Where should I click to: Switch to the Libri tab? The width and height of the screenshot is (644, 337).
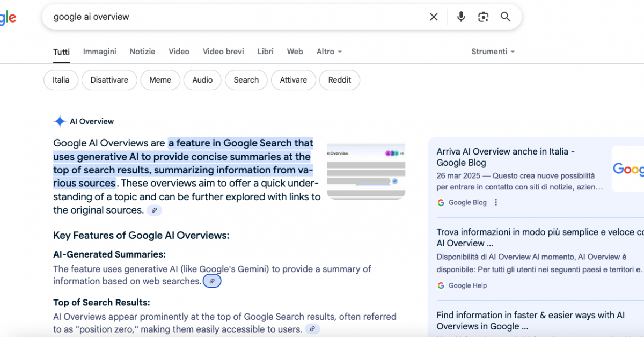point(265,52)
